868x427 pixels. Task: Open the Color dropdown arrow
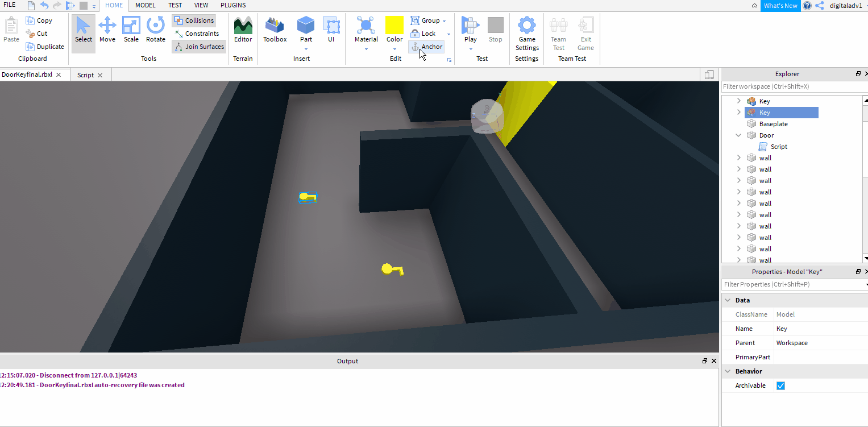pos(394,49)
